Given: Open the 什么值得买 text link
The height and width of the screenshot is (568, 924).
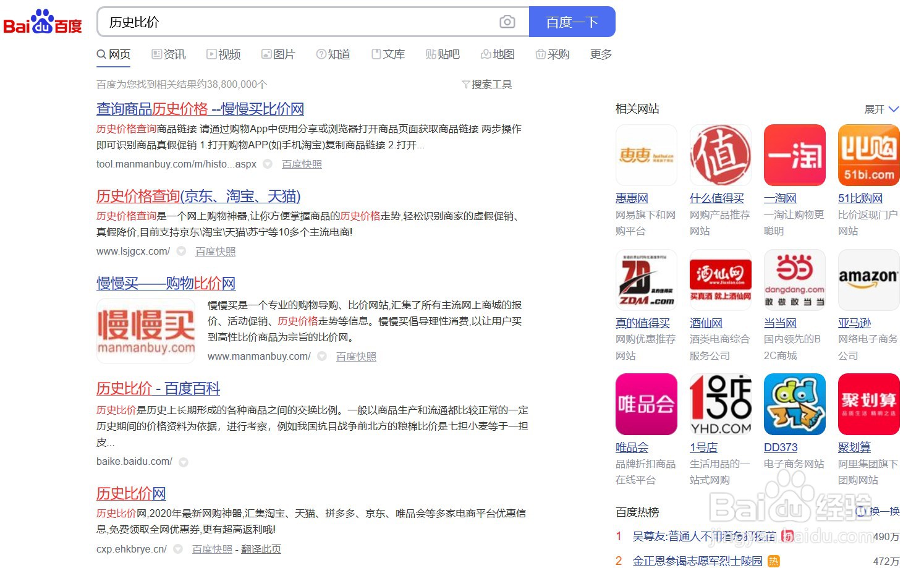Looking at the screenshot, I should [717, 198].
